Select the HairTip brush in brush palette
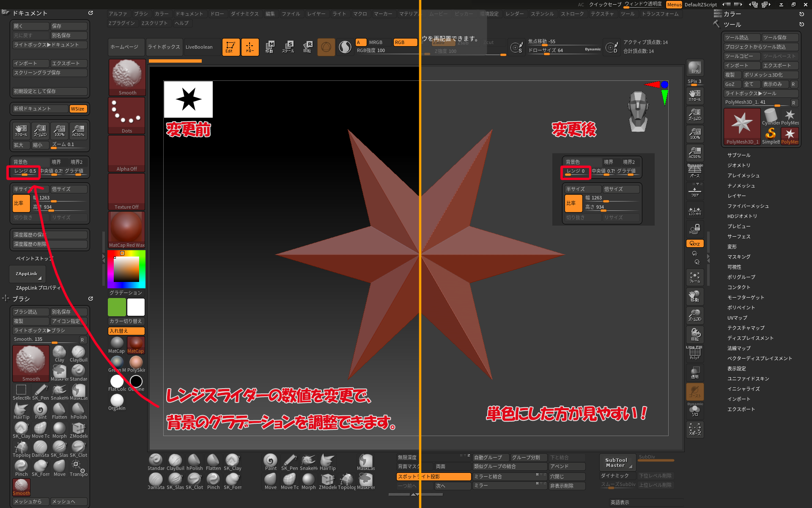This screenshot has width=812, height=508. [21, 411]
